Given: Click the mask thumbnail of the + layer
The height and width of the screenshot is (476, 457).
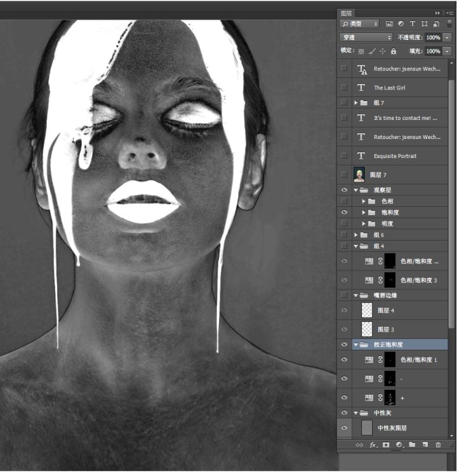Looking at the screenshot, I should click(x=390, y=398).
